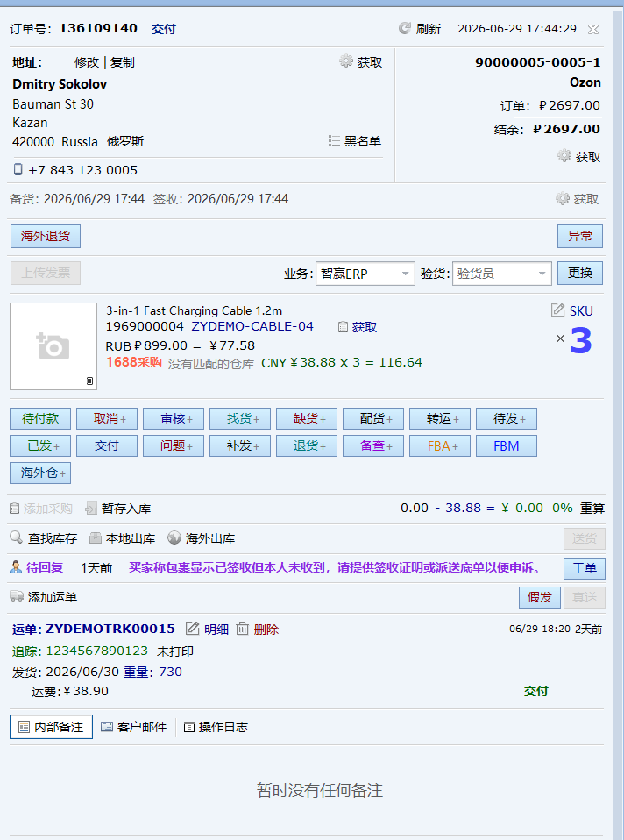Click the 交付 status button

107,445
